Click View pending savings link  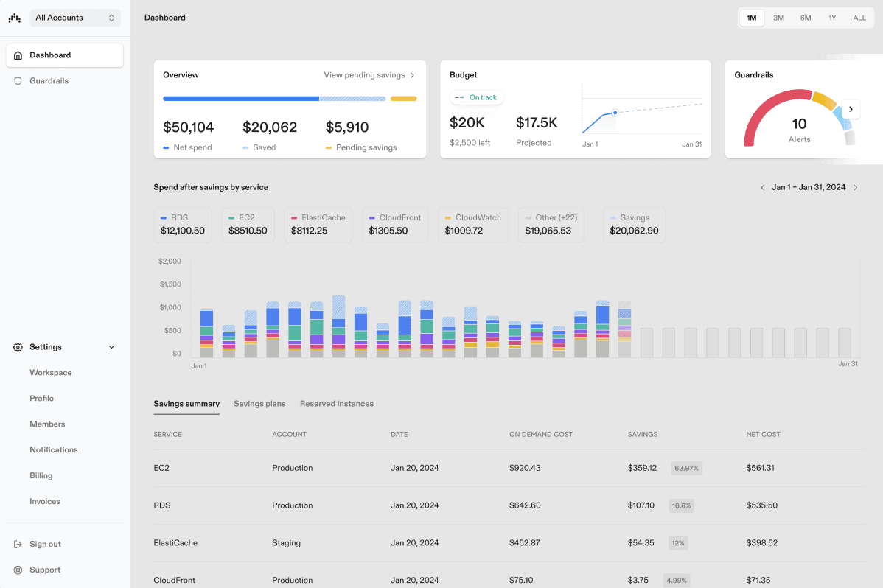click(x=369, y=75)
